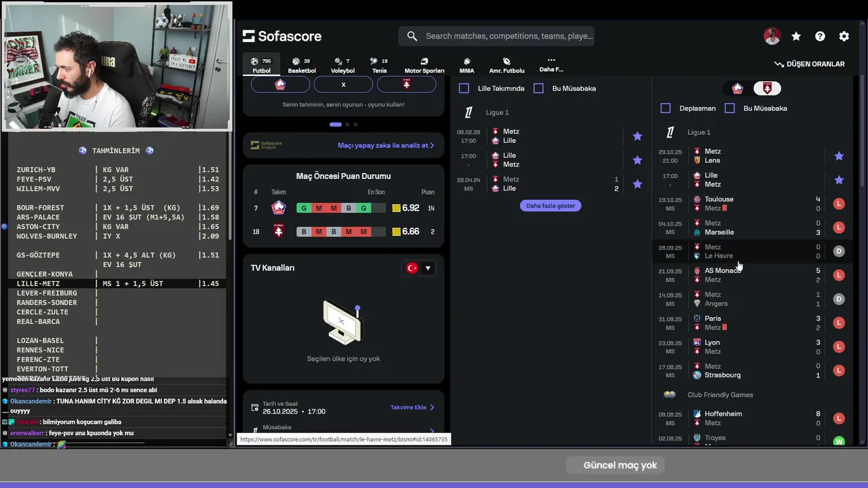Open Maçı yapay zeka ile analiz et
The image size is (868, 488).
click(x=386, y=145)
